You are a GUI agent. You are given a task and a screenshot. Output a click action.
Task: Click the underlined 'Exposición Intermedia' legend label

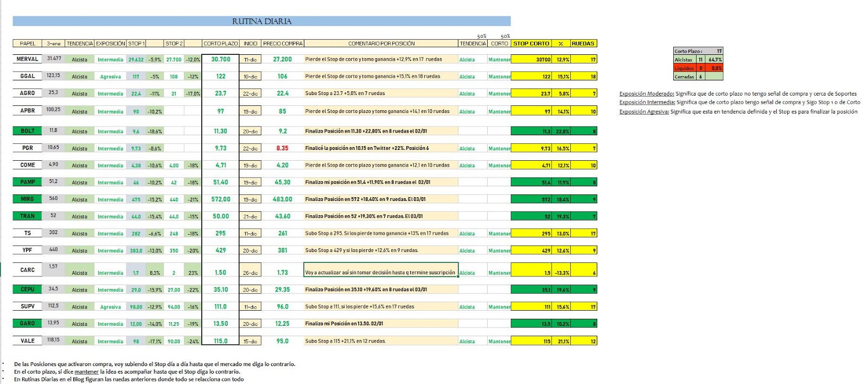point(647,102)
